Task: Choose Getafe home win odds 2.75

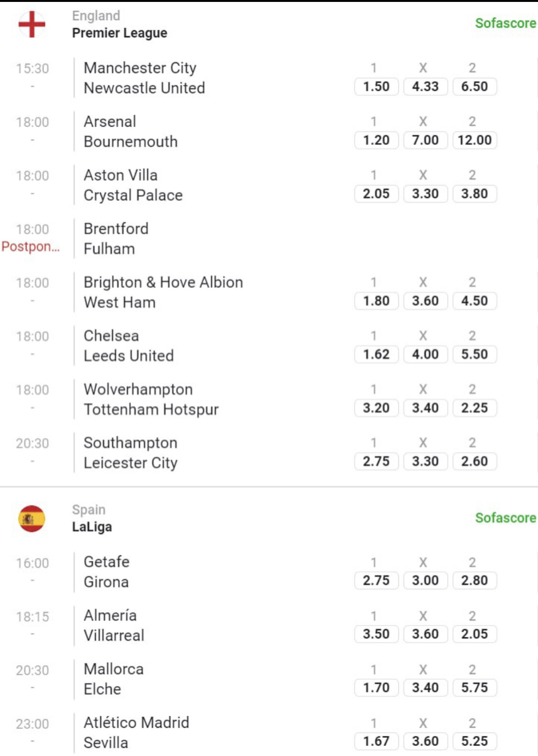Action: coord(376,581)
